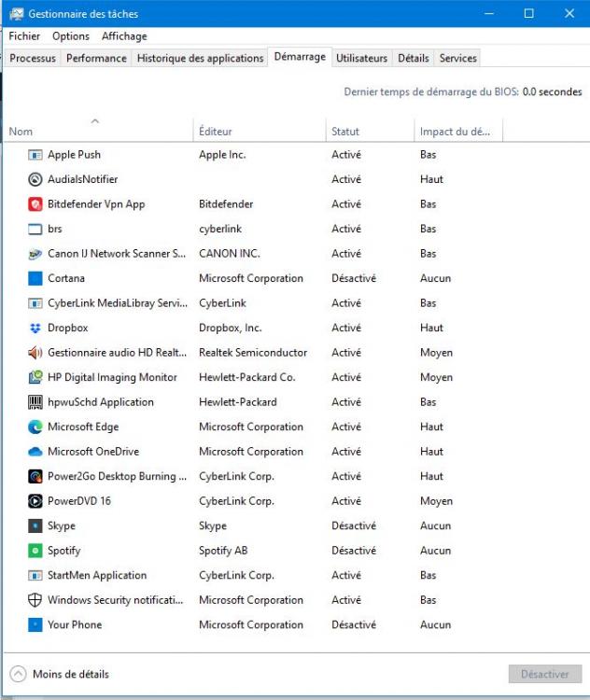This screenshot has height=700, width=590.
Task: Click Microsoft Edge's Haut impact cell
Action: pyautogui.click(x=431, y=427)
